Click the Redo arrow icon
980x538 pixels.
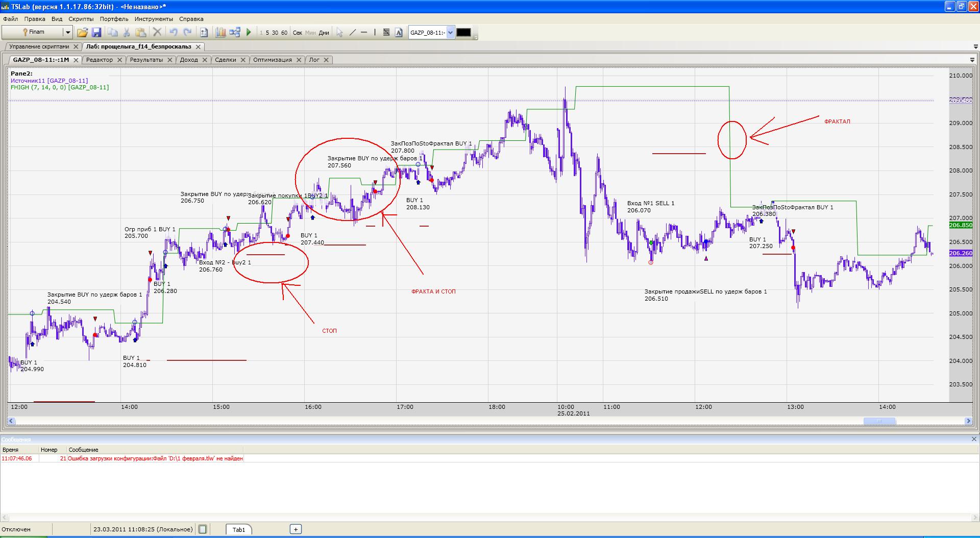click(x=187, y=32)
